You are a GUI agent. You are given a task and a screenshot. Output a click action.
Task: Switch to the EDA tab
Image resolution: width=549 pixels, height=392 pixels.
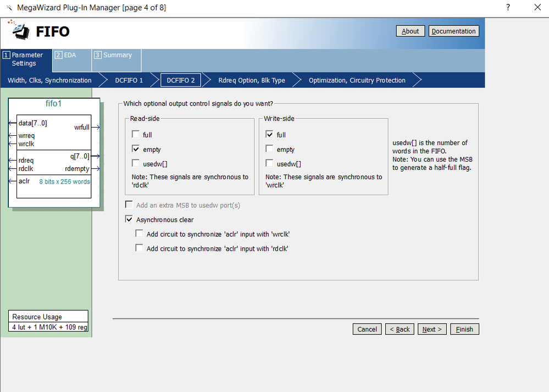pos(72,60)
